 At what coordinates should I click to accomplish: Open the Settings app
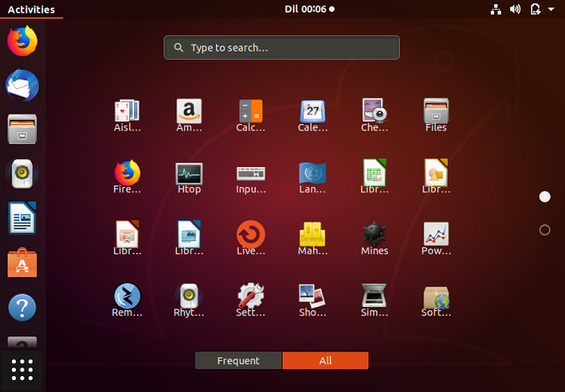tap(250, 300)
